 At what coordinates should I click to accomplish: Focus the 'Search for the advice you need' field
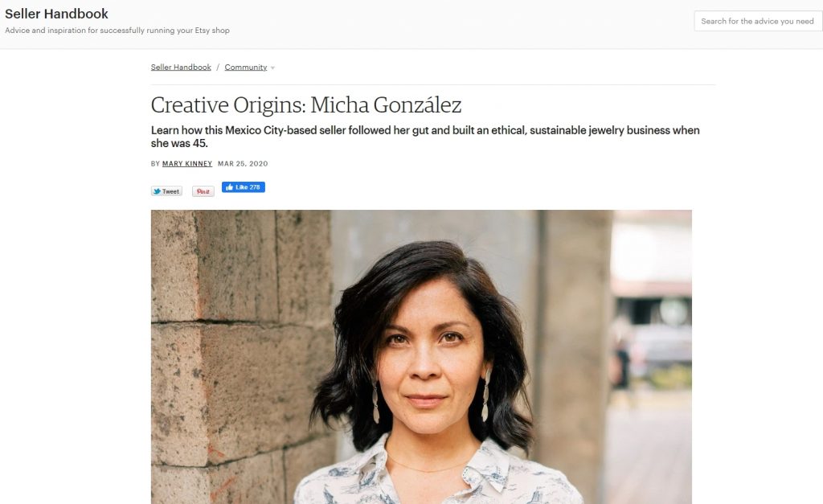coord(758,21)
